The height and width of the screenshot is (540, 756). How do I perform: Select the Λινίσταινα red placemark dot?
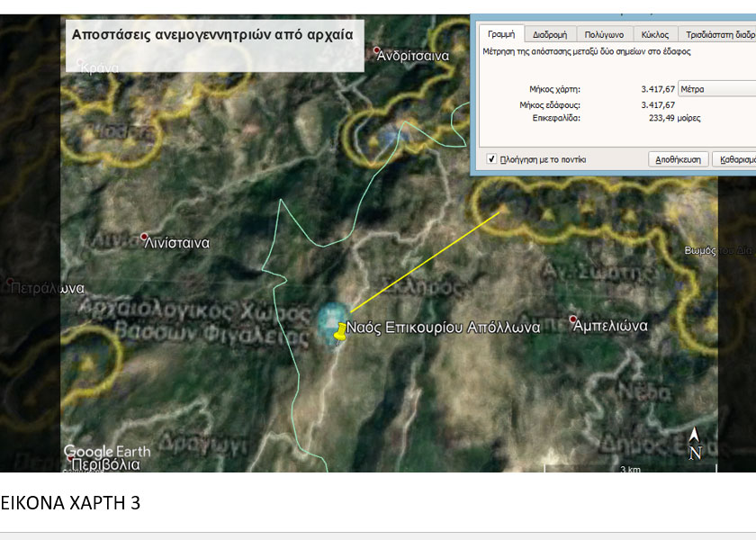[144, 238]
